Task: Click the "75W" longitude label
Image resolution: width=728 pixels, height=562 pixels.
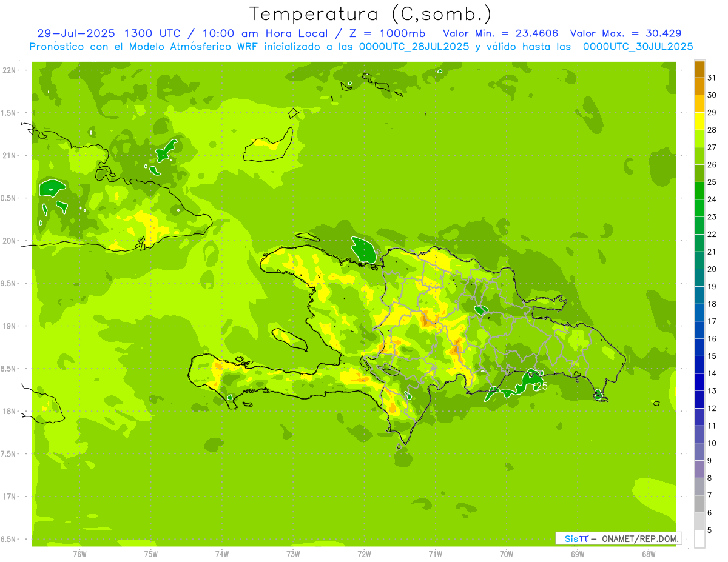Action: click(x=150, y=554)
